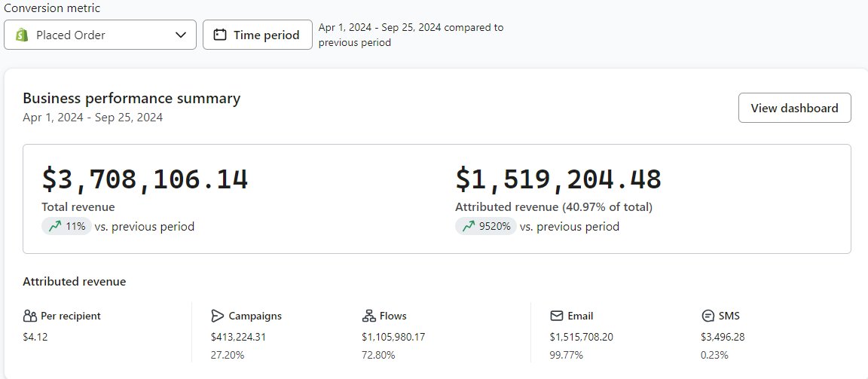Expand the chevron arrow beside Placed Order

181,35
